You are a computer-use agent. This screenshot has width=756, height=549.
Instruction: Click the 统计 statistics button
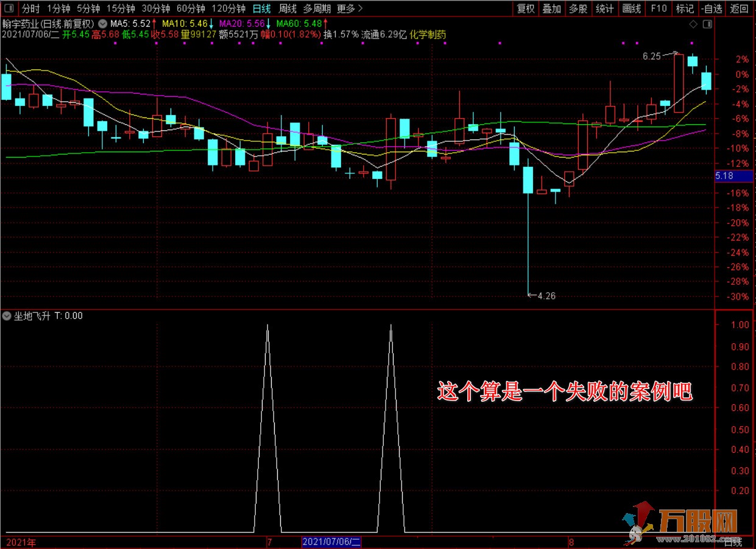click(604, 9)
